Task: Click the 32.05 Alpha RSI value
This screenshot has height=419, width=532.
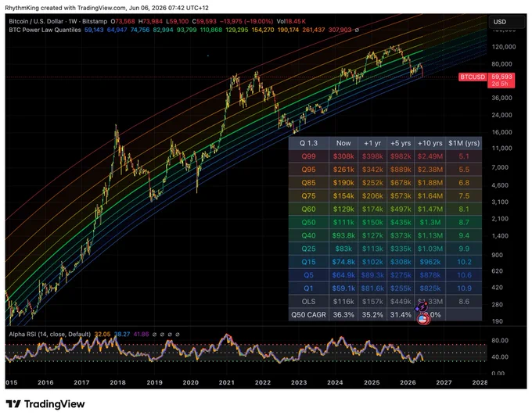Action: (x=102, y=335)
